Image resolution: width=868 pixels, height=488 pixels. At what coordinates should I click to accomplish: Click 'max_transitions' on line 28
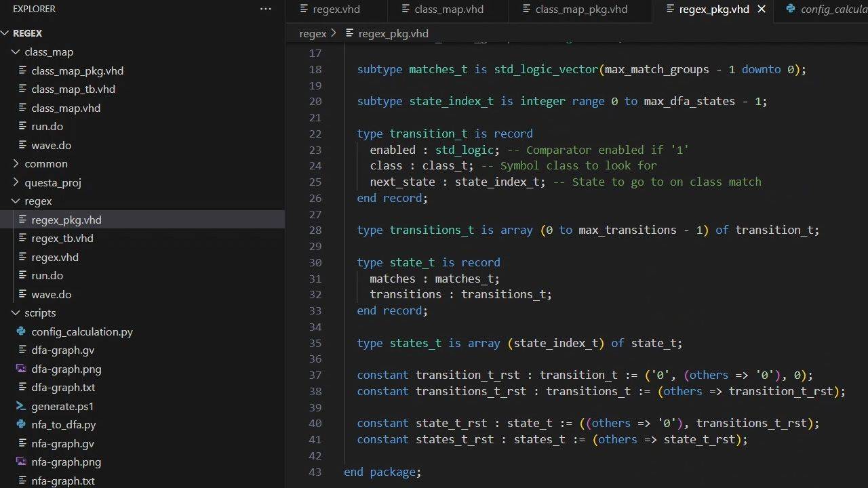coord(627,230)
